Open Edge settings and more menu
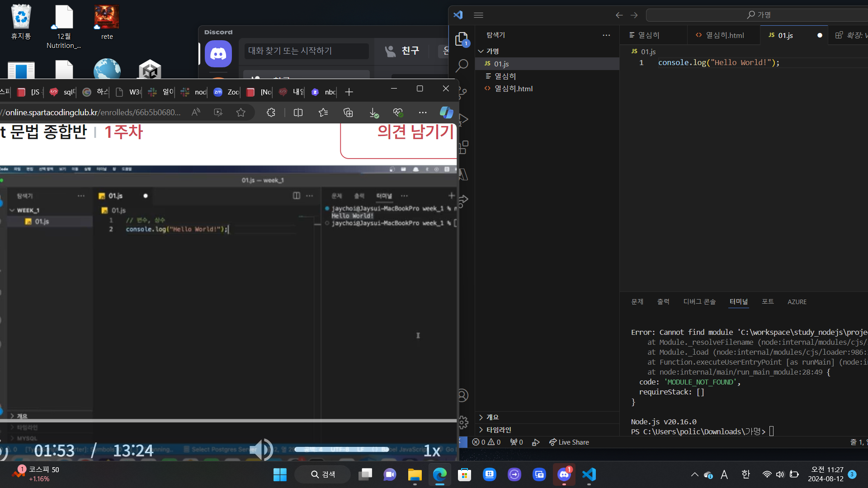This screenshot has width=868, height=488. pos(422,113)
